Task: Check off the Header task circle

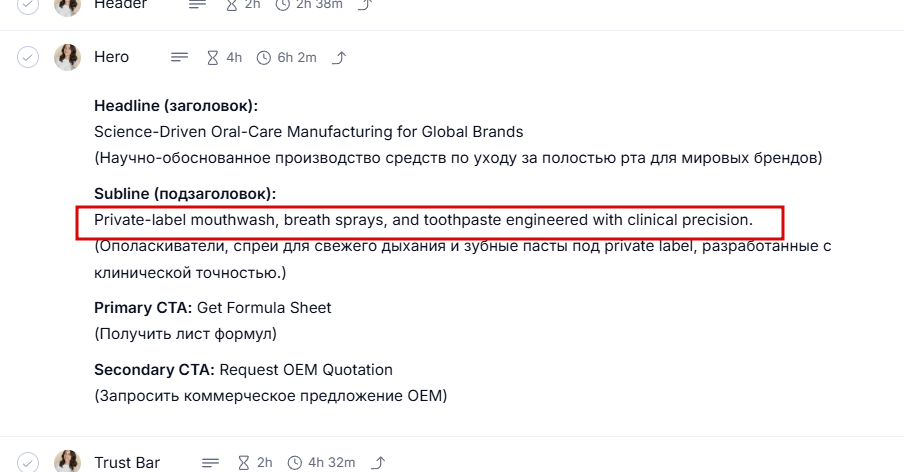Action: pos(28,5)
